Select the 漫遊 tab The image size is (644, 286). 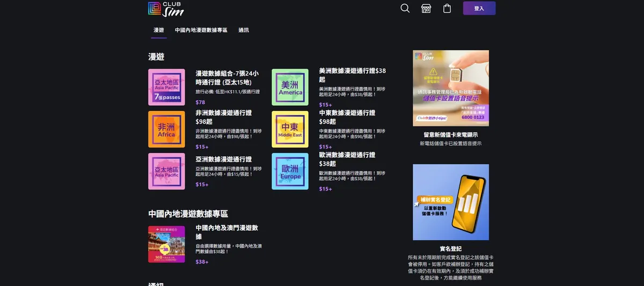(x=159, y=30)
